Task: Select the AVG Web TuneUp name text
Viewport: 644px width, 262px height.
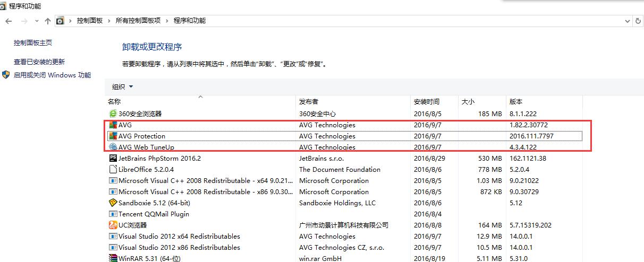Action: 146,147
